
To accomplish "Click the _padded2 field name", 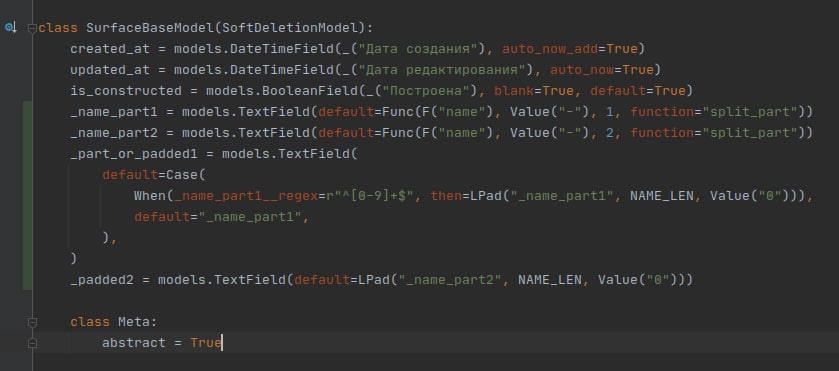I will click(102, 279).
